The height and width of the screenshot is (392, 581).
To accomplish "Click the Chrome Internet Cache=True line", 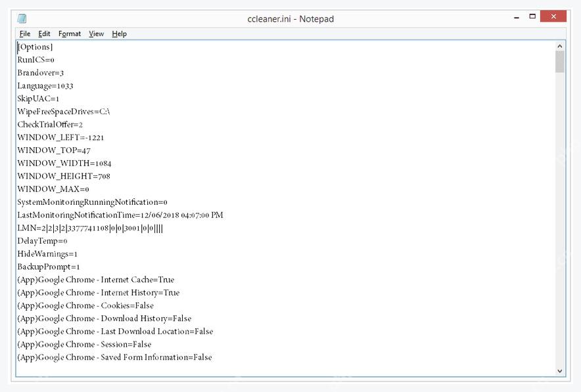I will [x=95, y=280].
